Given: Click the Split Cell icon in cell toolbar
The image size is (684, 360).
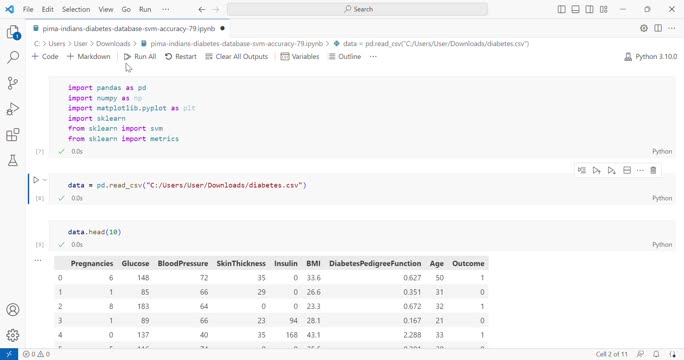Looking at the screenshot, I should [x=627, y=170].
